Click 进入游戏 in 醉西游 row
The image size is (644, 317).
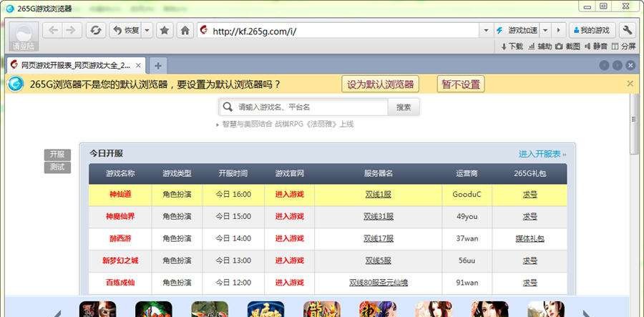coord(289,238)
